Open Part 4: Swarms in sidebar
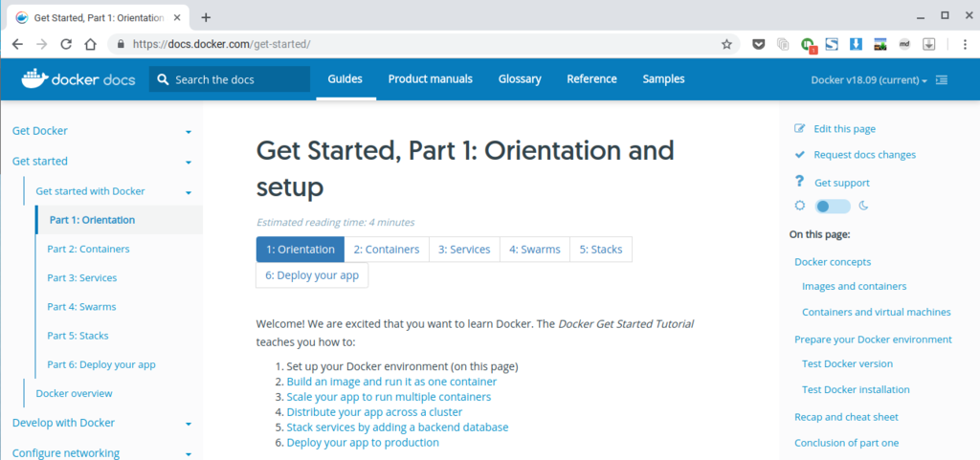This screenshot has height=460, width=980. [81, 306]
